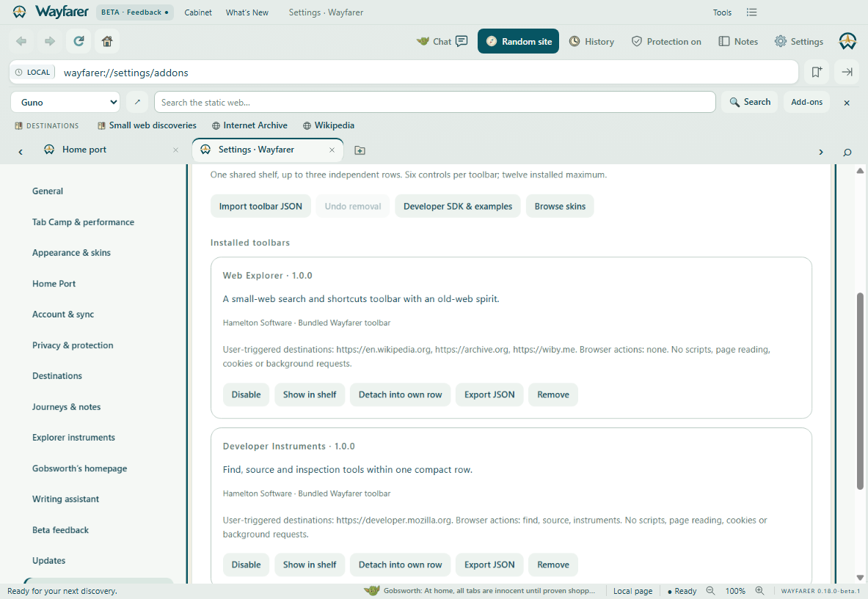Show later tabs with right chevron
Image resolution: width=868 pixels, height=599 pixels.
coord(821,152)
